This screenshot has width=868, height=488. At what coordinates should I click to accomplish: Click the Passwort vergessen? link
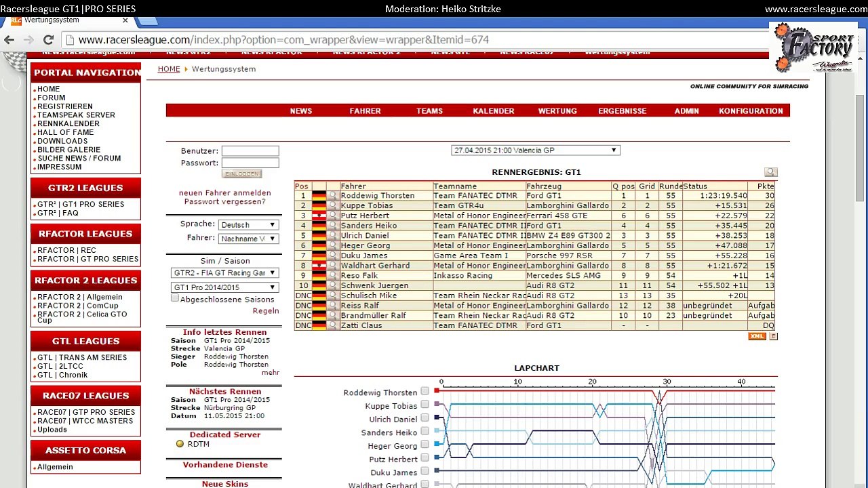pyautogui.click(x=224, y=202)
